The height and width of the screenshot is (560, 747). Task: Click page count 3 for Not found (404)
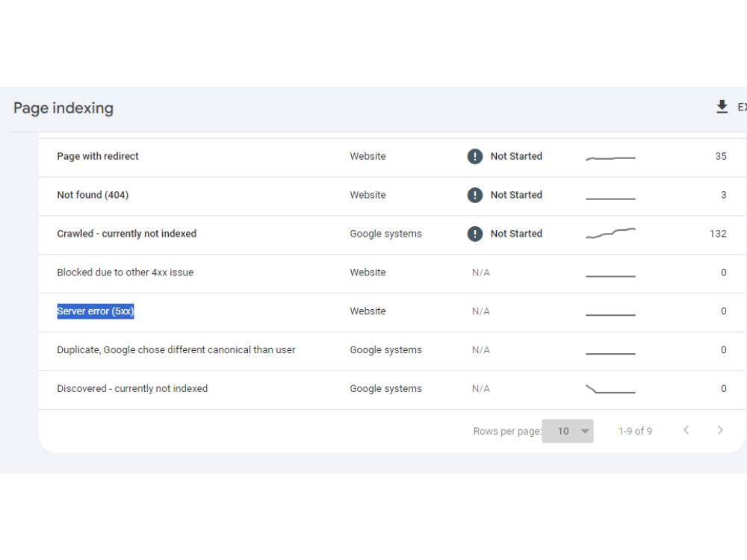pos(724,195)
